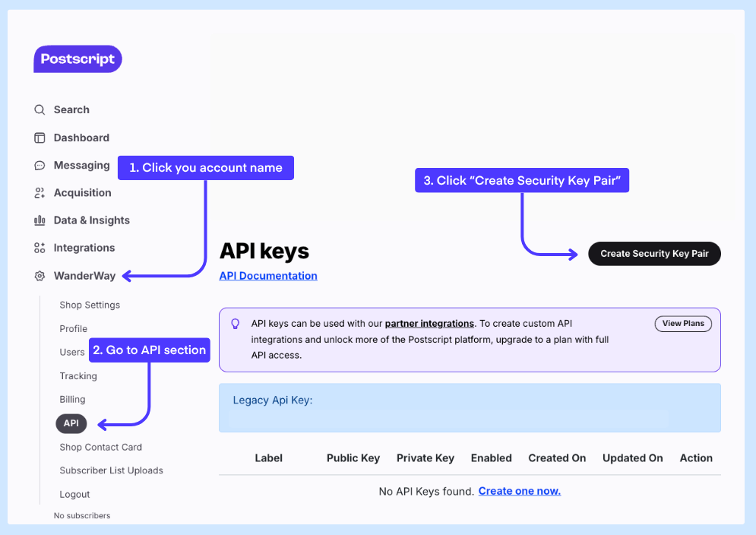Click the WanderWay account name
The width and height of the screenshot is (756, 535).
click(84, 276)
